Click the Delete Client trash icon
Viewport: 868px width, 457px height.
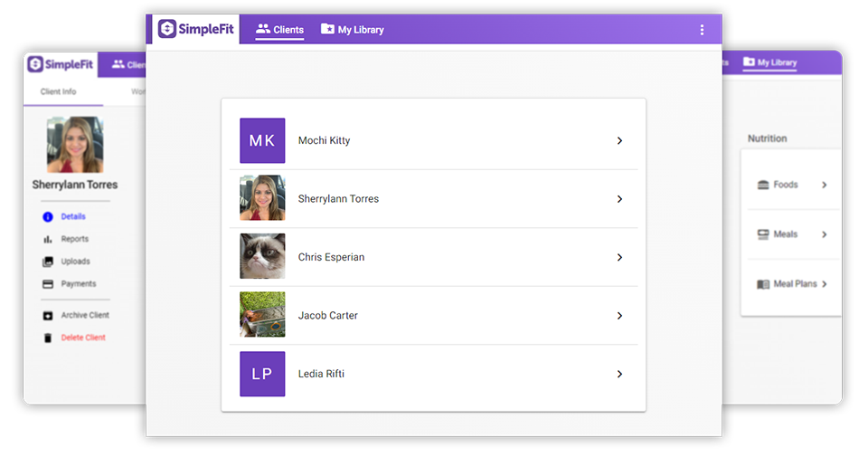[x=48, y=338]
